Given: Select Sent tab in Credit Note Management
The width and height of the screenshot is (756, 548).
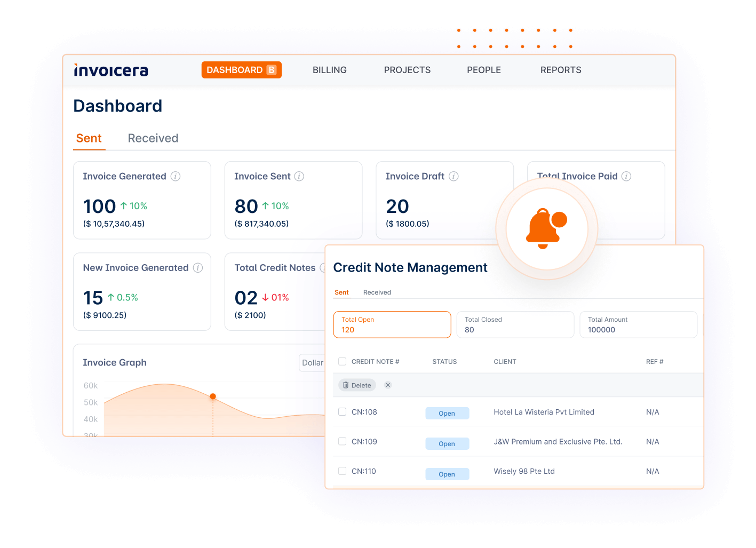Looking at the screenshot, I should pos(341,292).
